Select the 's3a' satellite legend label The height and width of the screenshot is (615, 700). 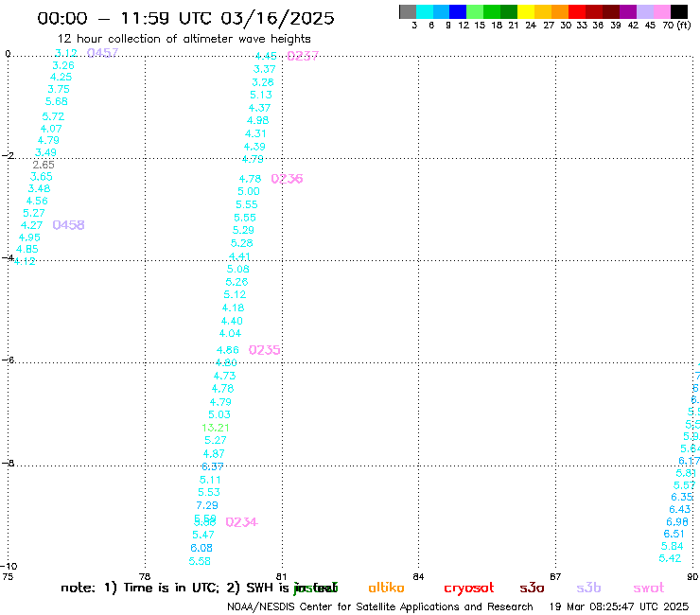pos(532,588)
